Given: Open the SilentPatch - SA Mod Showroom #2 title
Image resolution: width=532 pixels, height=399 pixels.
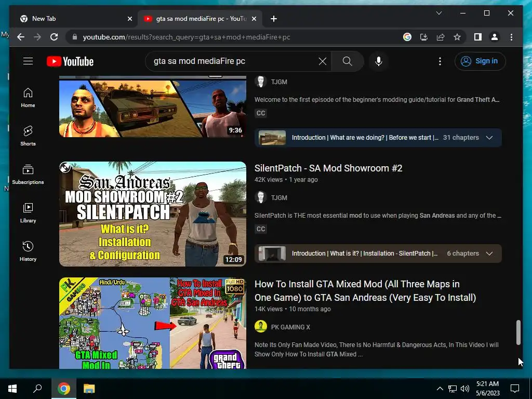Looking at the screenshot, I should [328, 168].
